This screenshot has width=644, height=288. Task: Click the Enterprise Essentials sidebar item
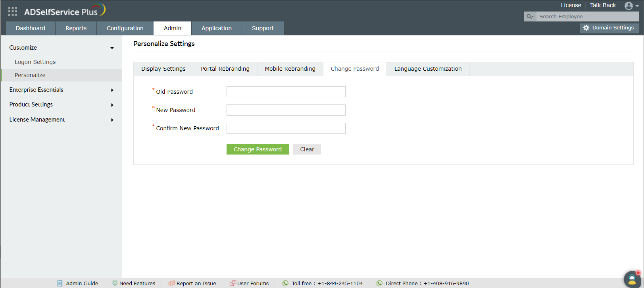pos(37,90)
